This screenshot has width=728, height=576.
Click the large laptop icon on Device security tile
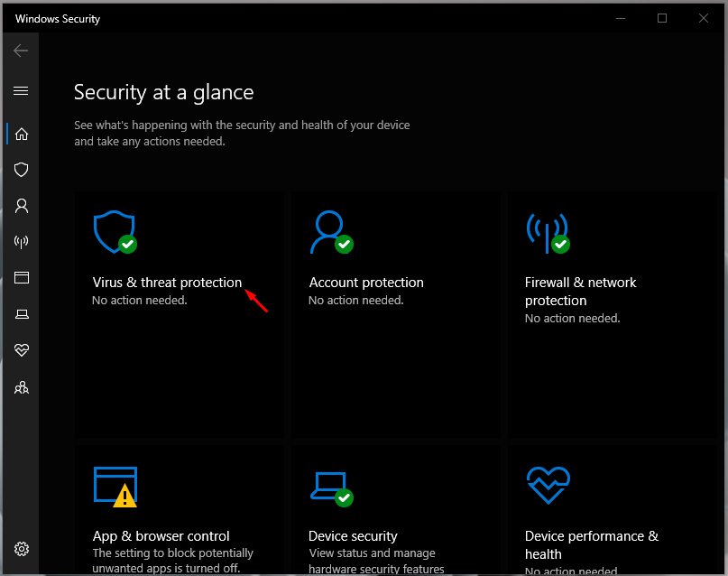click(329, 486)
